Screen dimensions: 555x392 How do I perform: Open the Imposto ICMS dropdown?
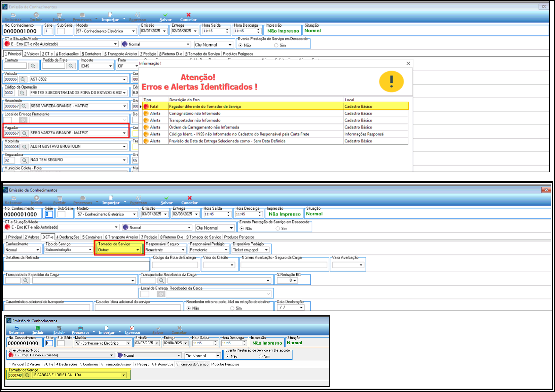coord(110,66)
